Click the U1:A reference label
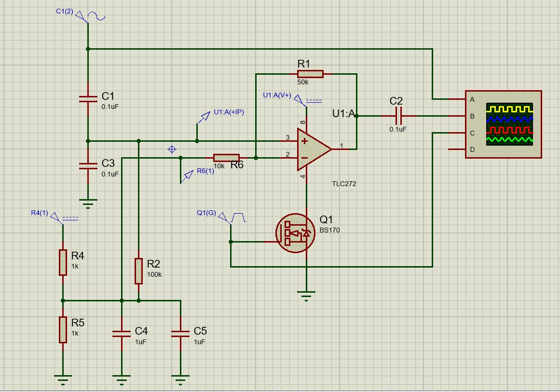This screenshot has height=392, width=560. coord(343,113)
